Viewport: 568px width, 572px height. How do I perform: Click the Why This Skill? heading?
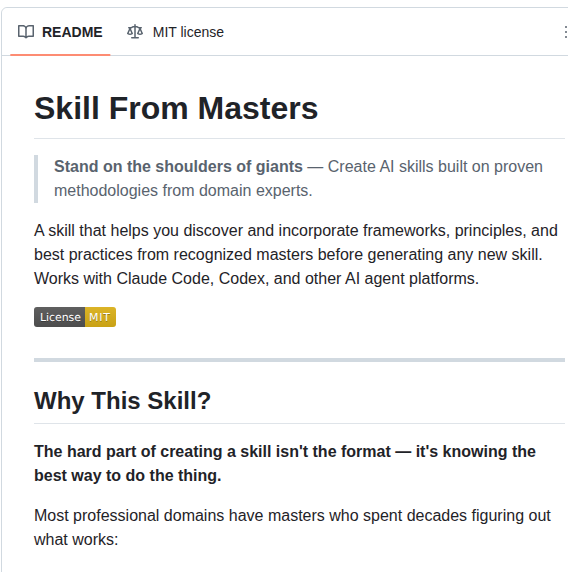point(122,401)
